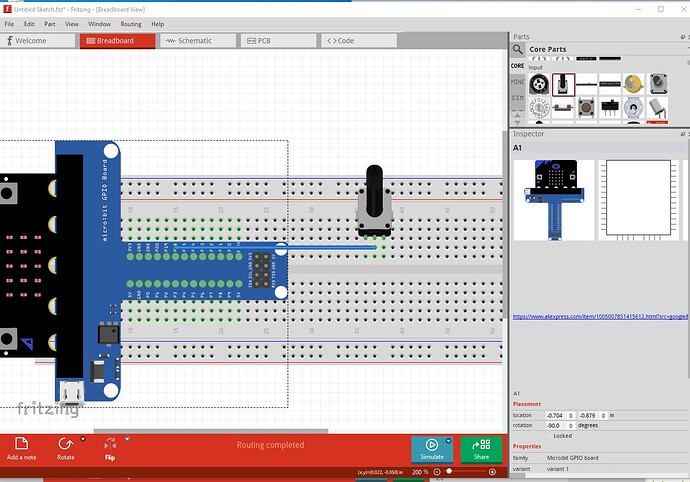The image size is (690, 482).
Task: Open the Flip options dropdown arrow
Action: coord(127,439)
